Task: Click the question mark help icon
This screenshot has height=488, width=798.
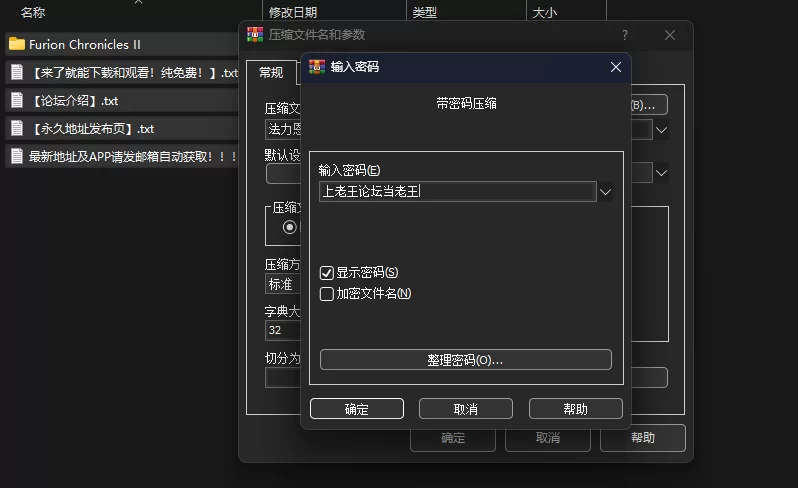Action: coord(624,35)
